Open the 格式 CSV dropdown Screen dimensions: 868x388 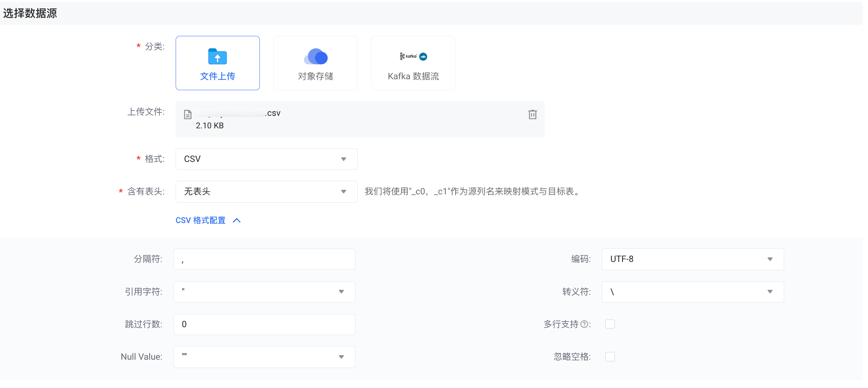(266, 159)
